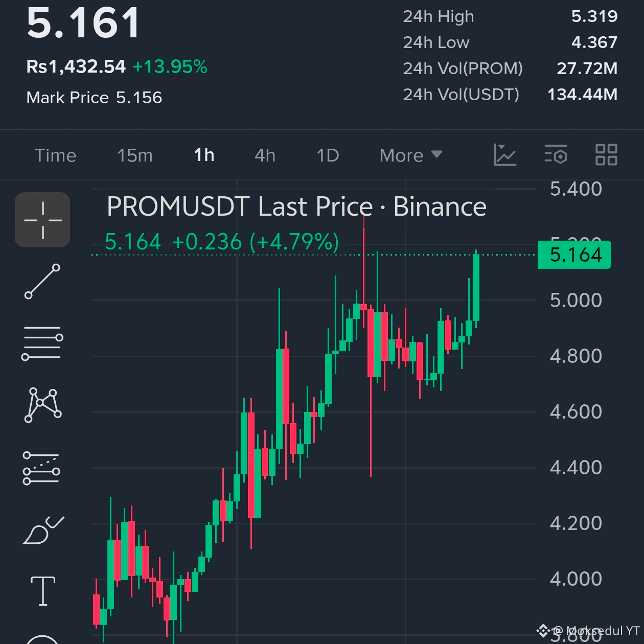Select the brush drawing tool

(43, 530)
